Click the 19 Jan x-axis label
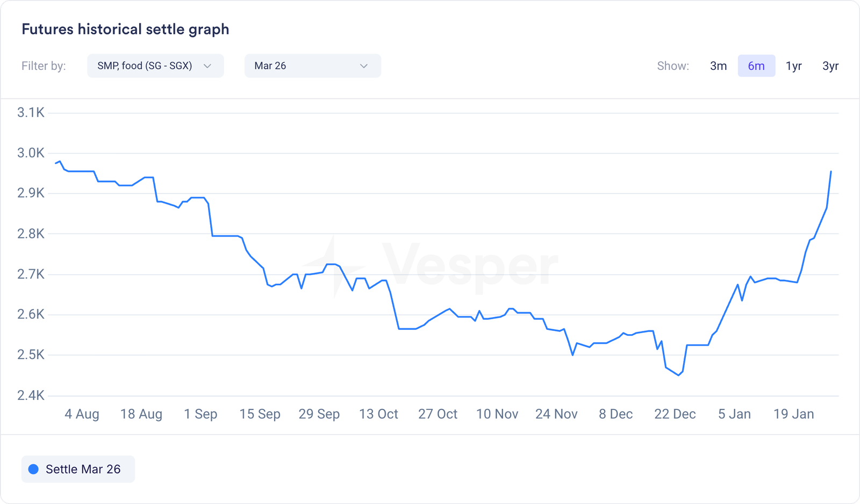 [793, 414]
